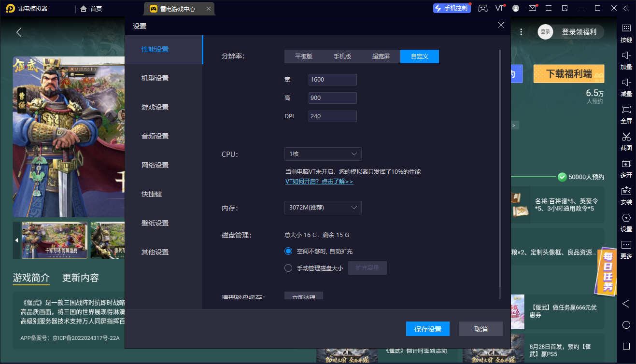
Task: Open the VT enablement help link
Action: (x=319, y=181)
